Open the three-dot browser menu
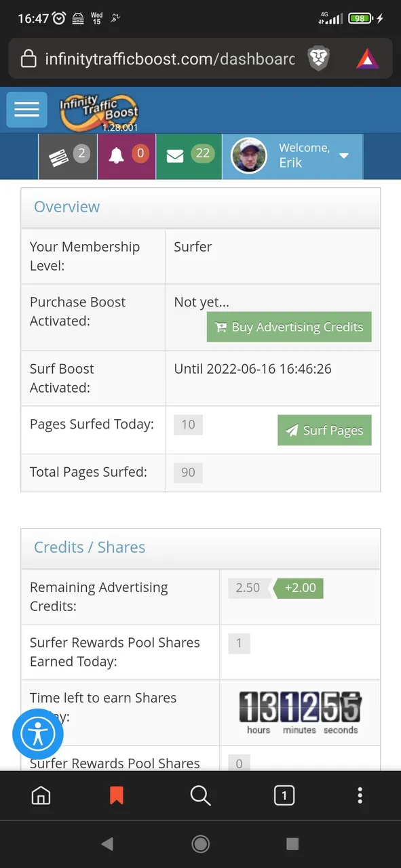The width and height of the screenshot is (401, 868). 360,795
